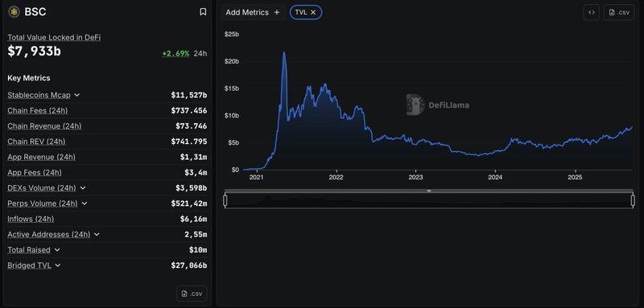Click the $3,4m app fees value
The image size is (644, 308).
196,173
